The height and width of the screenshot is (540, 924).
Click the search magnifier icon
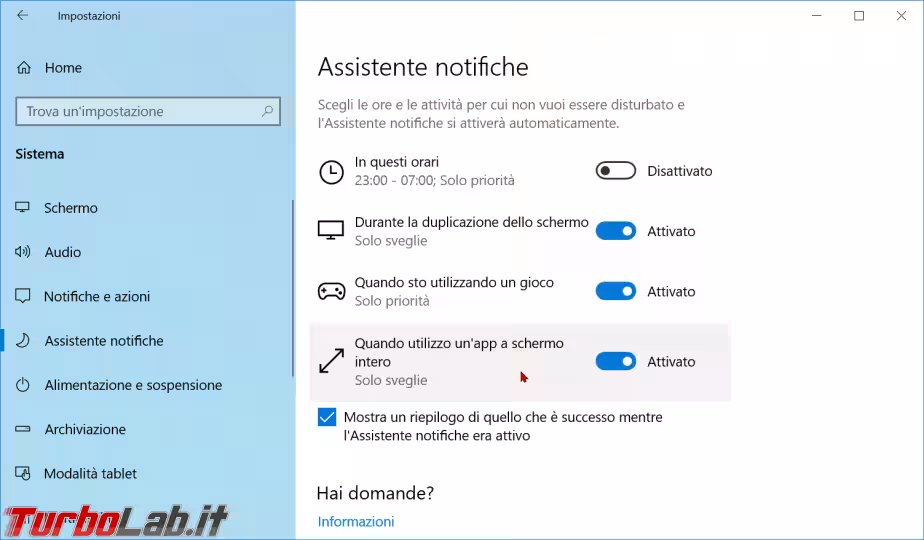point(267,111)
